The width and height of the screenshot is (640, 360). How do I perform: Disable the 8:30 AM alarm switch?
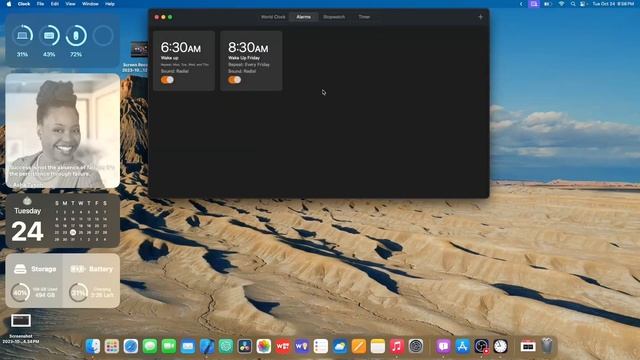235,80
